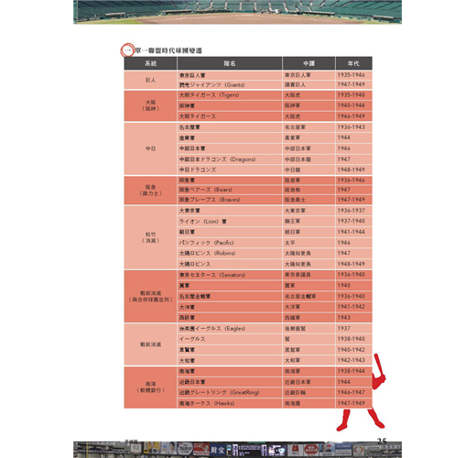Screen dimensions: 476x458
Task: Select the 東京參議員 translation cell
Action: click(308, 275)
